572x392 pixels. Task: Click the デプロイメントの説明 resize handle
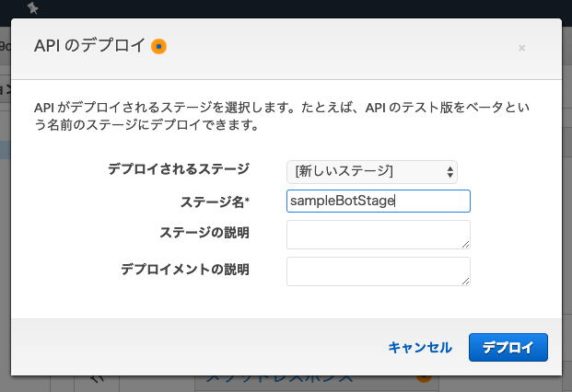point(465,282)
